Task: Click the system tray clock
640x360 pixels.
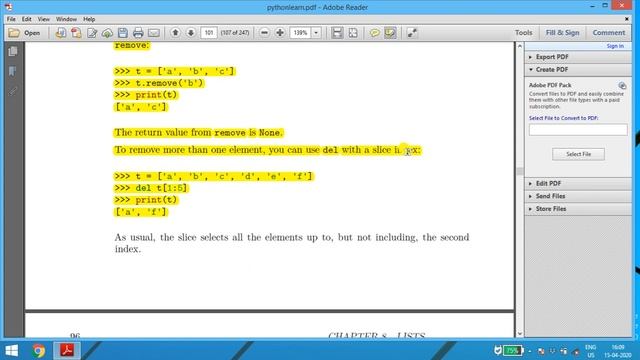Action: coord(618,351)
